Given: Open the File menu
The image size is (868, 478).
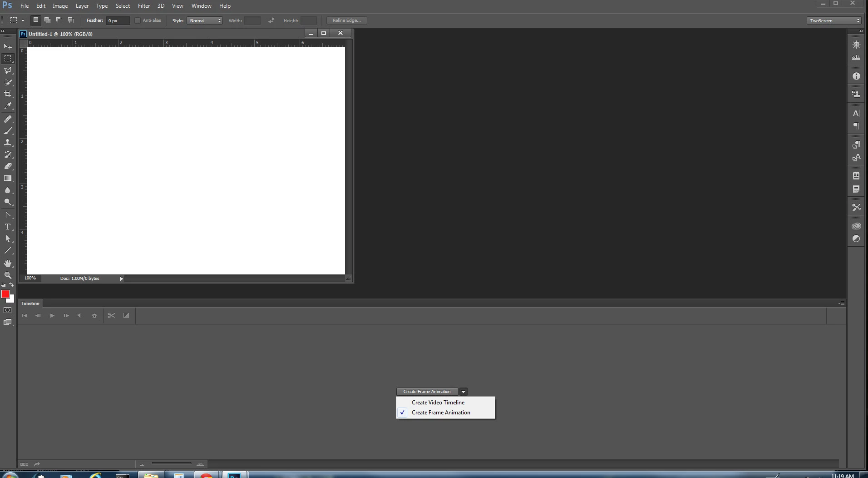Looking at the screenshot, I should click(x=25, y=6).
